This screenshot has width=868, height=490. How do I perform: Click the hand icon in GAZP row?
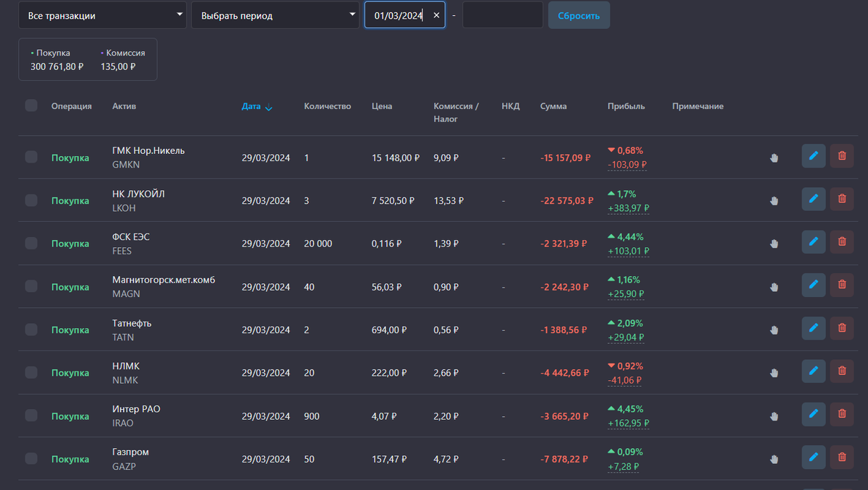[774, 459]
